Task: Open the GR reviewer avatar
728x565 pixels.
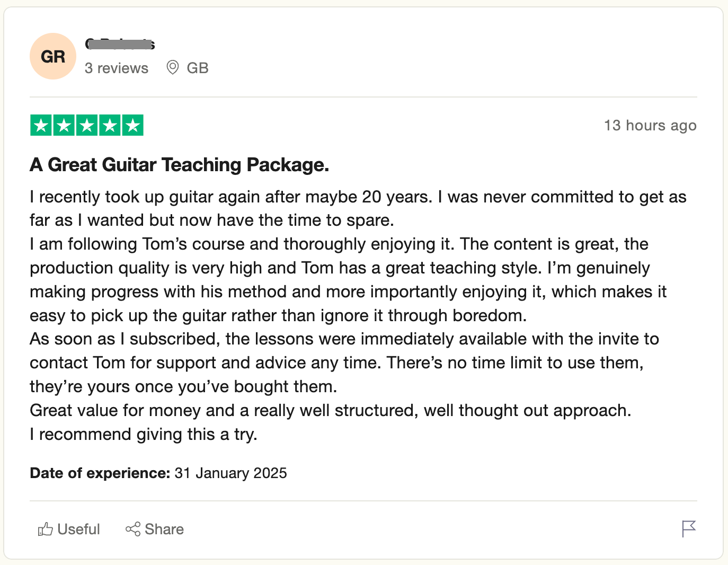Action: (53, 56)
